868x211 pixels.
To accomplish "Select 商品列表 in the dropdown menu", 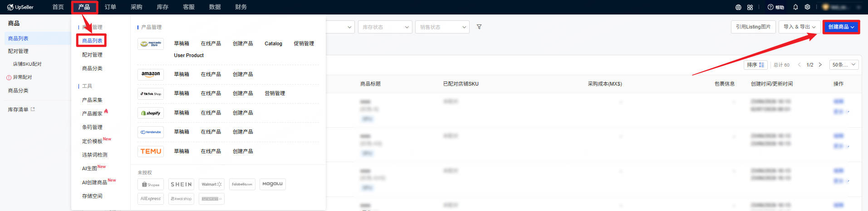I will pyautogui.click(x=92, y=41).
